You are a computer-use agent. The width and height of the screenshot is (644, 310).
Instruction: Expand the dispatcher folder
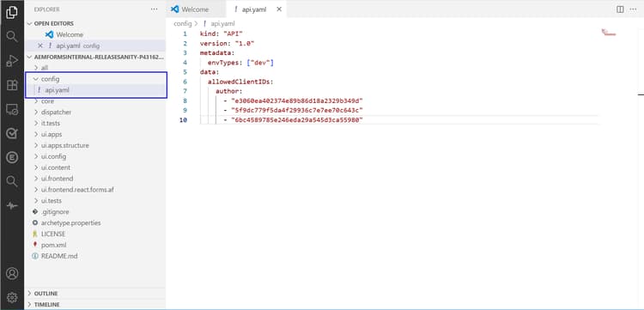[95, 112]
